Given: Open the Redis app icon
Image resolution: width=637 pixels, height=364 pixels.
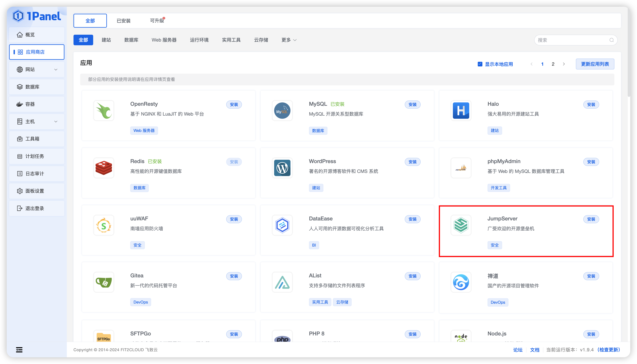Looking at the screenshot, I should pyautogui.click(x=104, y=168).
